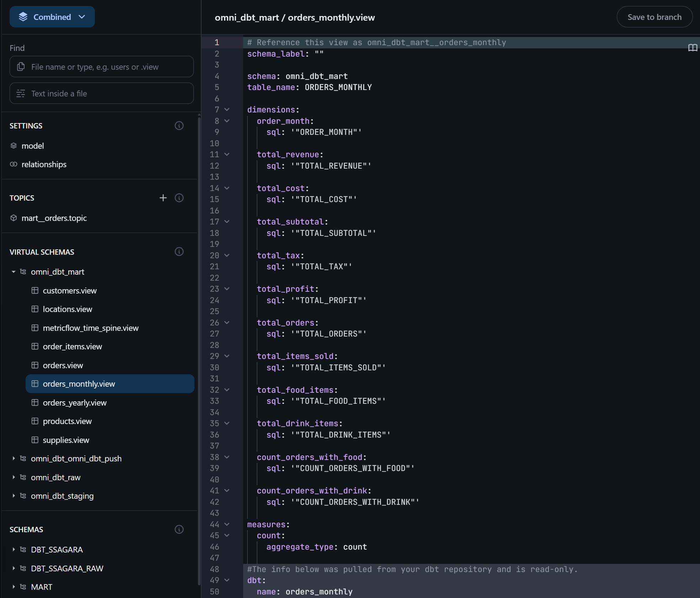Collapse the omni_dbt_mart virtual schema
This screenshot has width=700, height=598.
14,272
